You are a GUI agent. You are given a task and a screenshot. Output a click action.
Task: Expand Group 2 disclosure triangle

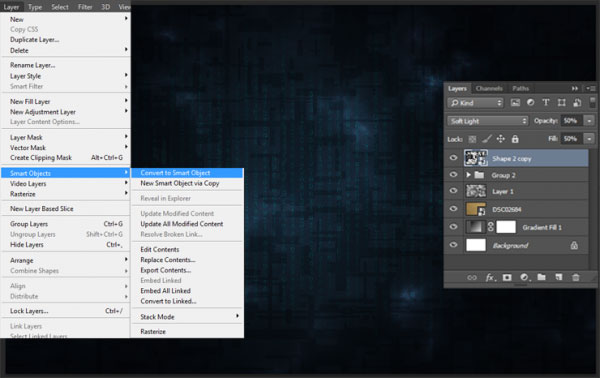(468, 175)
